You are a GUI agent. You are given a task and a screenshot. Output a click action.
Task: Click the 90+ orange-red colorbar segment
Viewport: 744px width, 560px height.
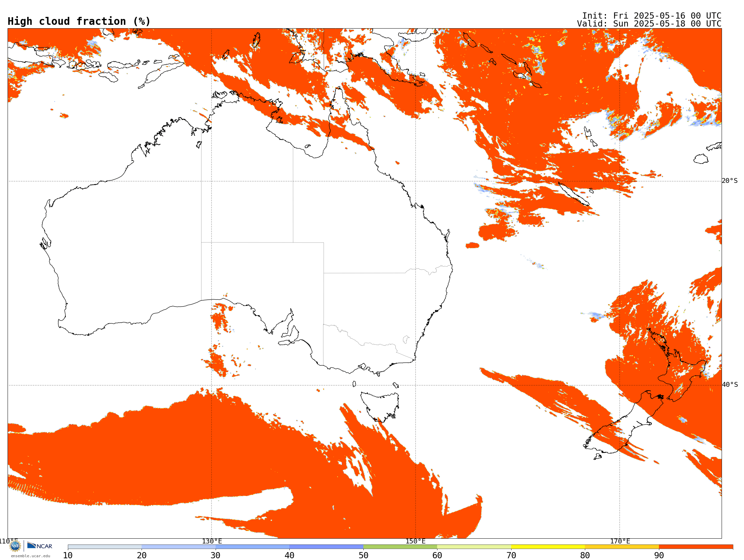click(x=696, y=547)
